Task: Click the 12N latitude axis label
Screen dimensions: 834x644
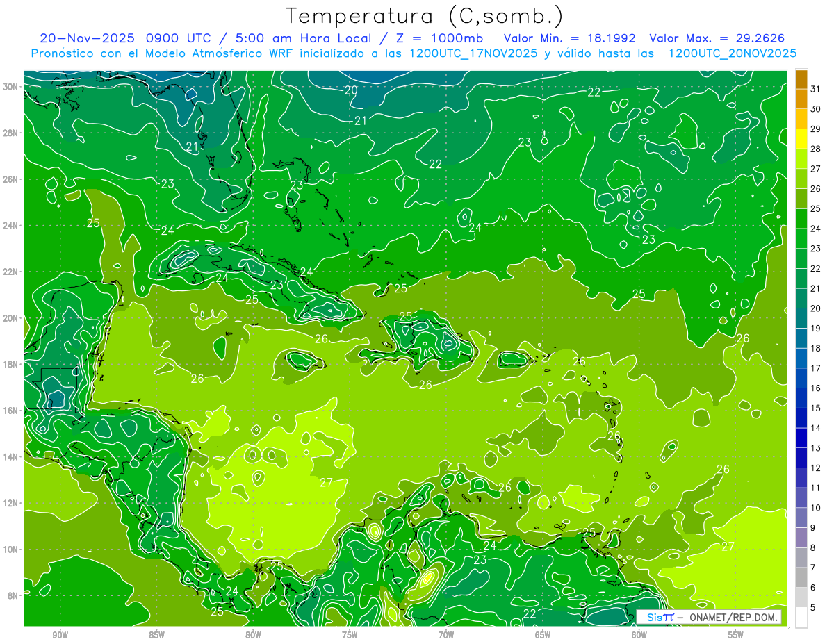Action: pos(11,503)
